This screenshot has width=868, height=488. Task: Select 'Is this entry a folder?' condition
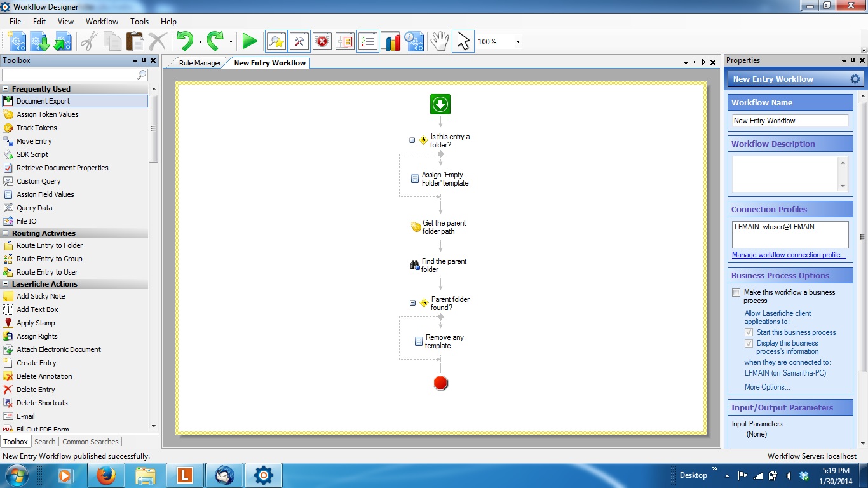[x=445, y=140]
